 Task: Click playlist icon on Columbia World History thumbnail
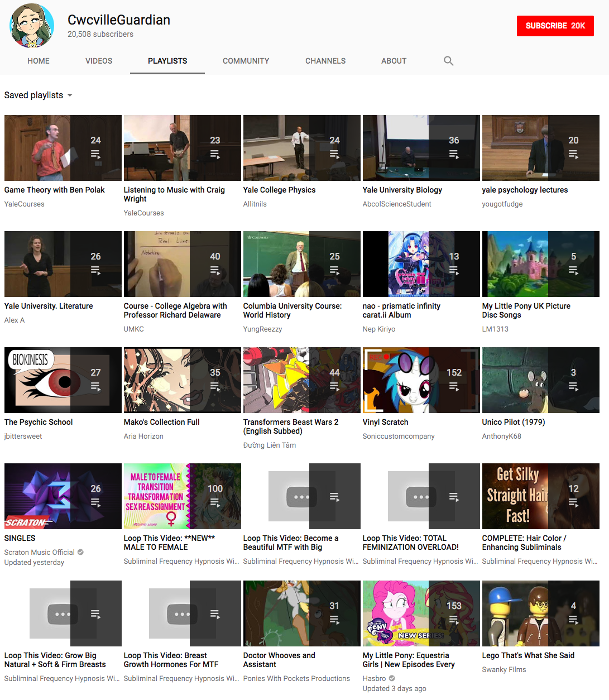click(334, 271)
